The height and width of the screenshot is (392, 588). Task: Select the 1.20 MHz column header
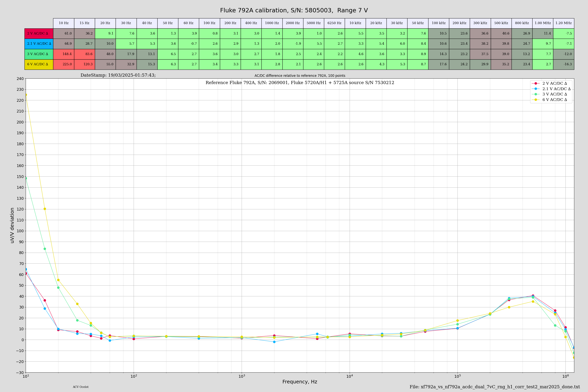(563, 23)
